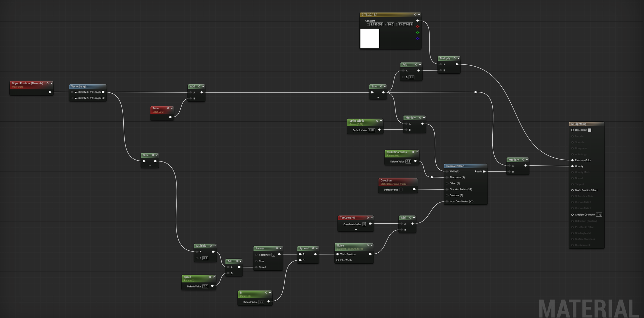Click the Y value field 20.0

(x=390, y=24)
